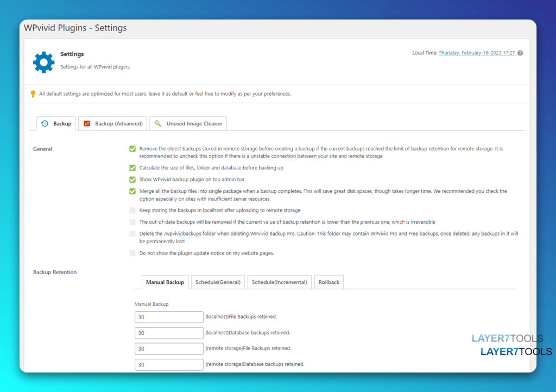Click the red Backup (Advanced) icon
The height and width of the screenshot is (392, 556).
point(86,123)
